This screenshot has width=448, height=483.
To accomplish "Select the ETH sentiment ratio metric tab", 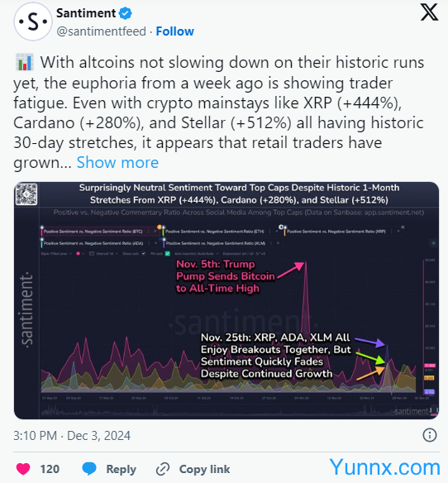I will 215,232.
